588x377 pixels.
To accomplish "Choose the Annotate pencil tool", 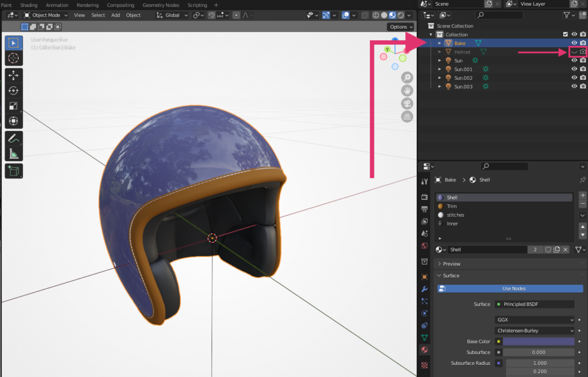I will (x=14, y=139).
